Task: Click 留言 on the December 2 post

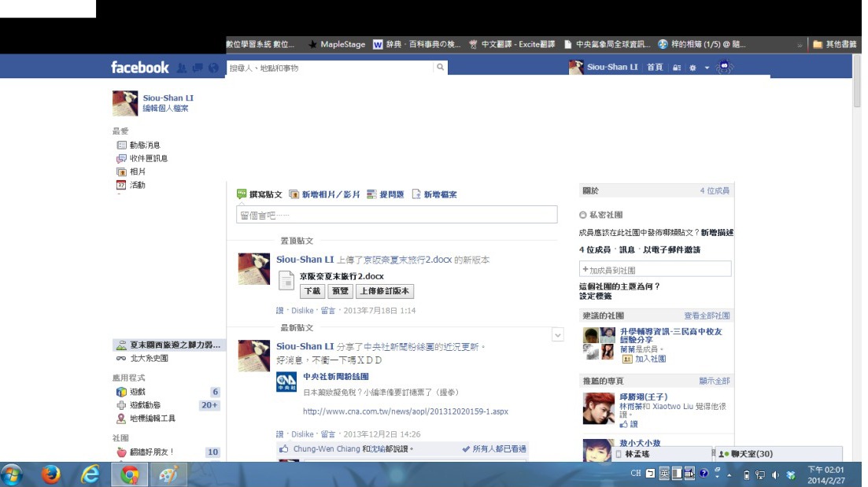Action: pos(327,434)
